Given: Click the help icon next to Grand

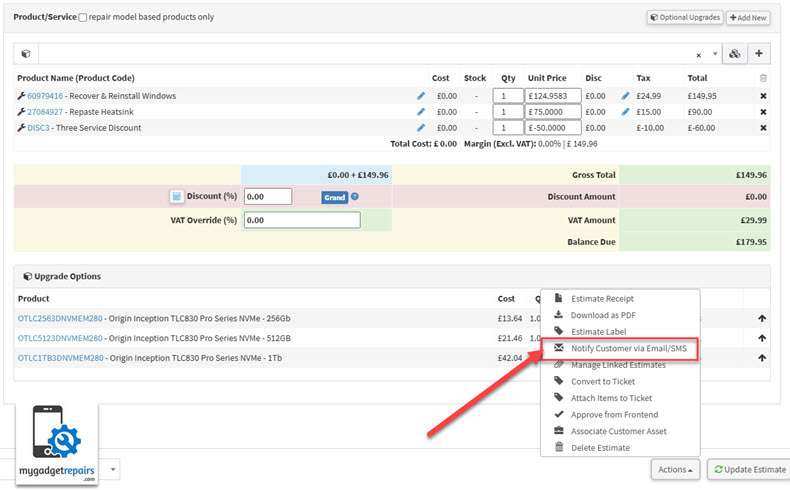Looking at the screenshot, I should pos(355,196).
